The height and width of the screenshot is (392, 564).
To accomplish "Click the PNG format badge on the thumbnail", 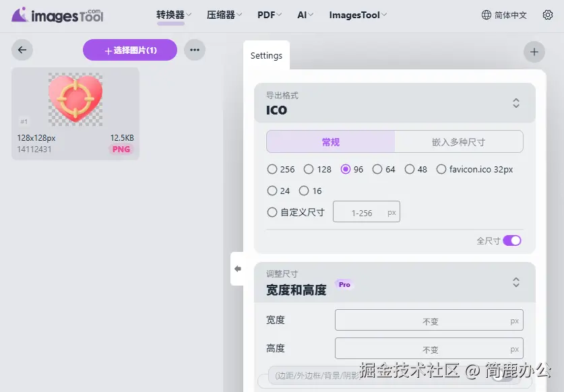I will [121, 149].
